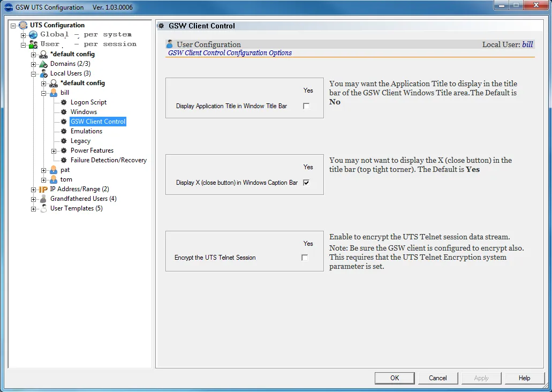Click the gear icon beside Emulations

[64, 131]
